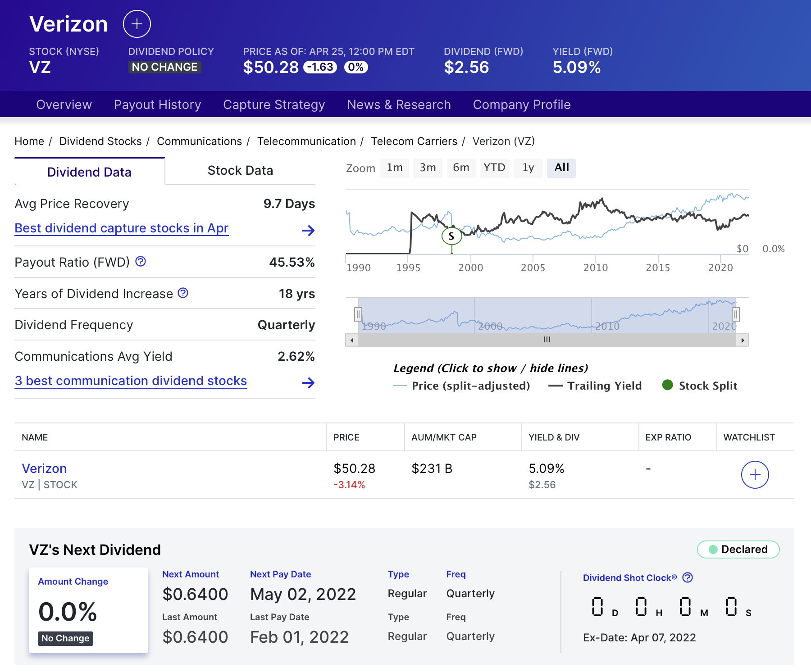Click the Ex-Date: Apr 07, 2022 text
The width and height of the screenshot is (811, 672).
point(639,638)
